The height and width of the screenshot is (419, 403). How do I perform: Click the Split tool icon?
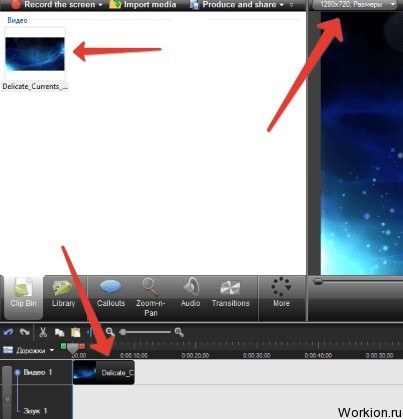point(90,332)
